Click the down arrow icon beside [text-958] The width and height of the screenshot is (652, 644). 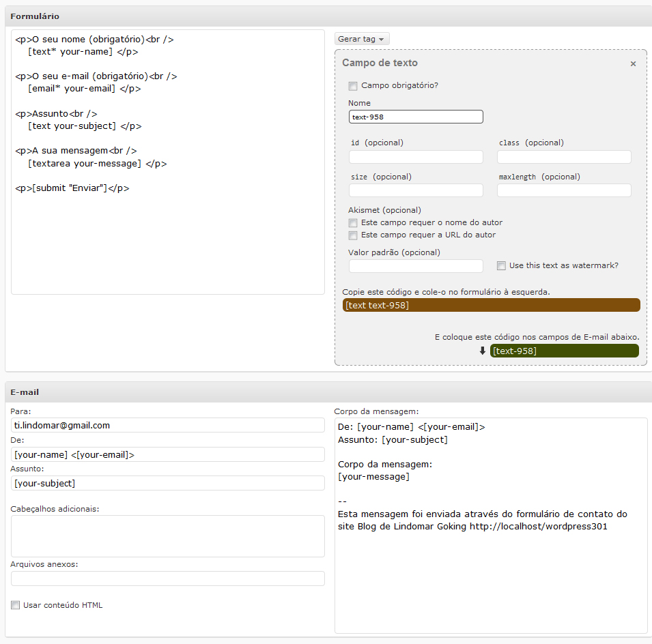pyautogui.click(x=483, y=351)
